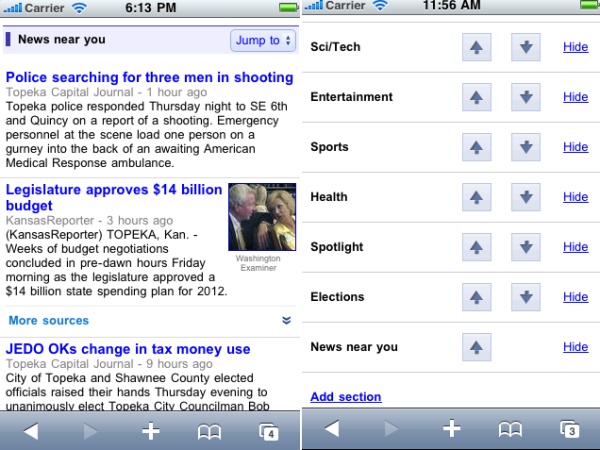
Task: Move Entertainment section up
Action: coord(476,97)
